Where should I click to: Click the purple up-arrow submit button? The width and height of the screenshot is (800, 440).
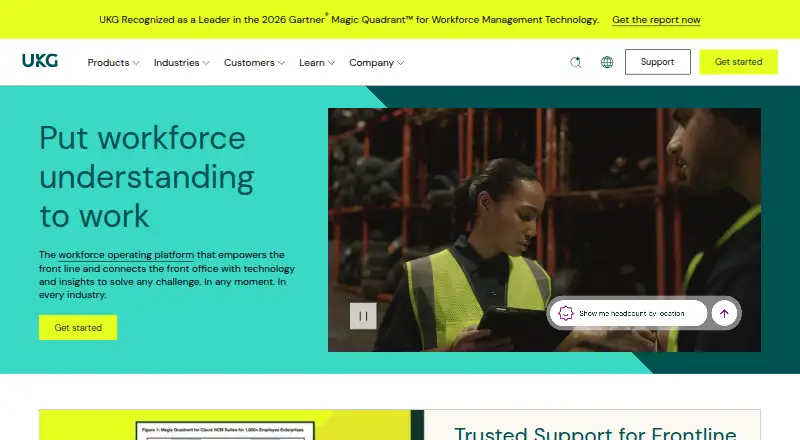click(724, 313)
